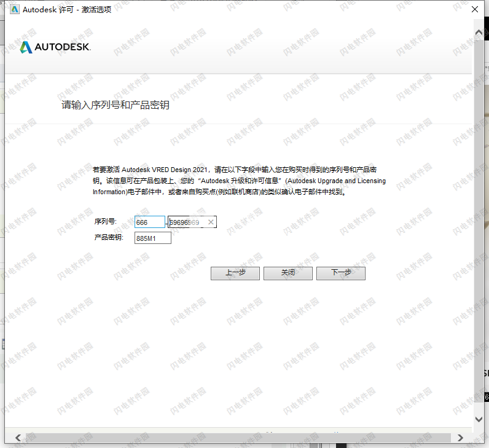
Task: Click the first serial number field containing 666
Action: [x=150, y=222]
